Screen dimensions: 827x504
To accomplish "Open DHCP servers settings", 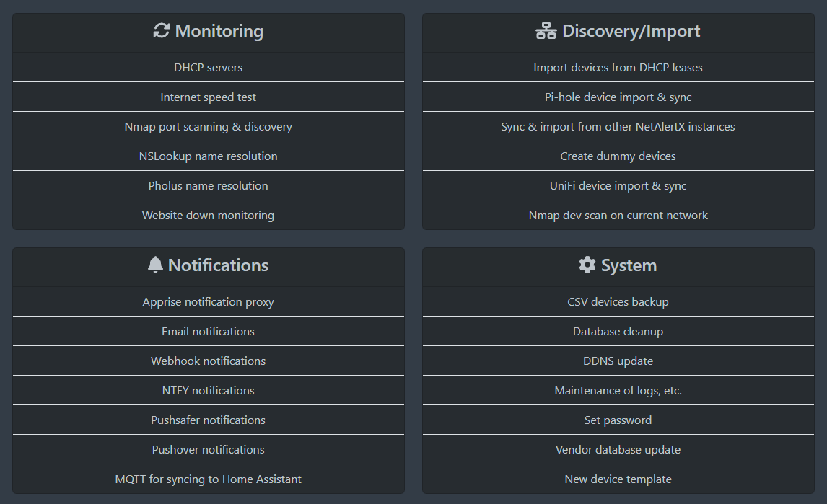I will (x=208, y=67).
